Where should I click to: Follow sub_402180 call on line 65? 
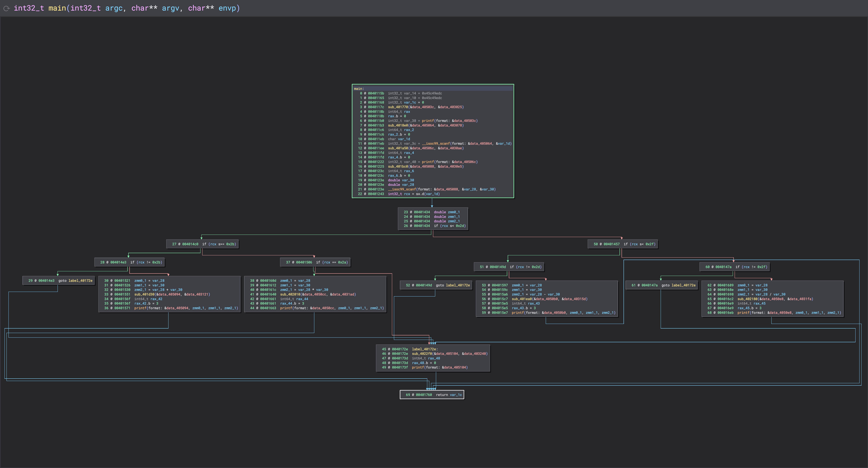747,299
